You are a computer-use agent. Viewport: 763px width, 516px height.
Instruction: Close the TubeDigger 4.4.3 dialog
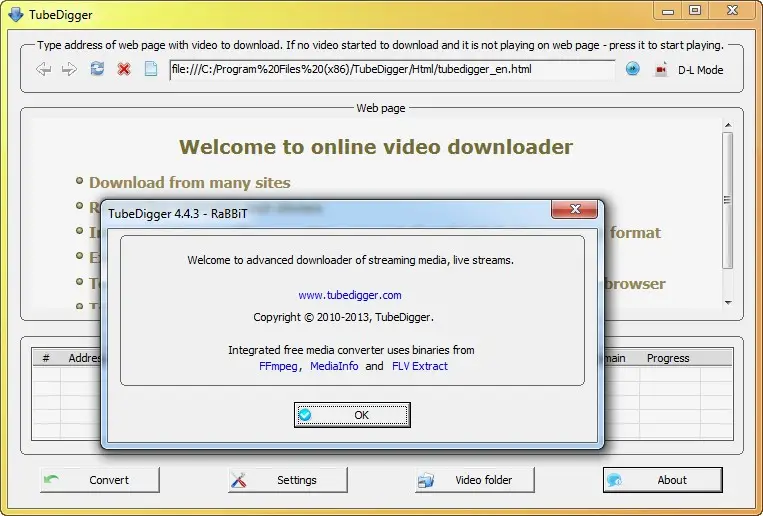(574, 209)
